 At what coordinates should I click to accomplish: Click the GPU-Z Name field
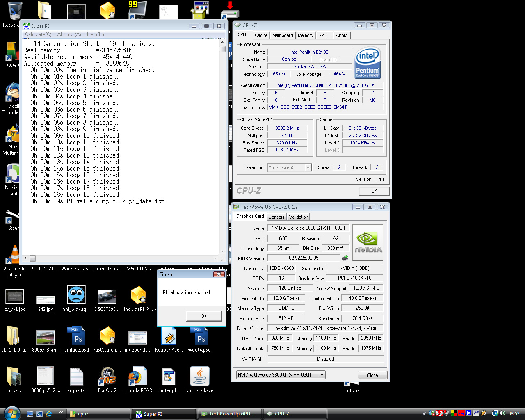(308, 228)
